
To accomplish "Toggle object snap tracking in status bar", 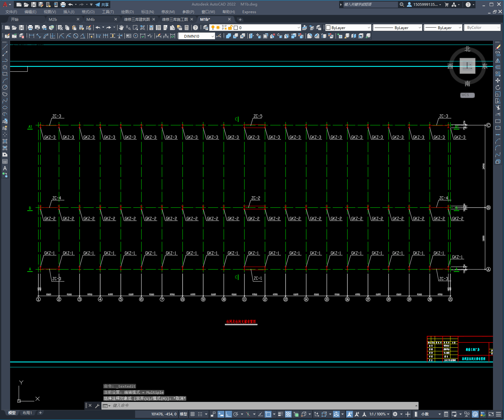I will [x=260, y=414].
